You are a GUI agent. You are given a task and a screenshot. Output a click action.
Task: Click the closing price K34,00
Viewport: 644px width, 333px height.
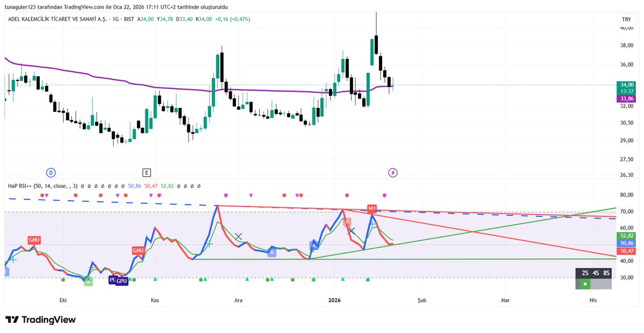(x=204, y=19)
